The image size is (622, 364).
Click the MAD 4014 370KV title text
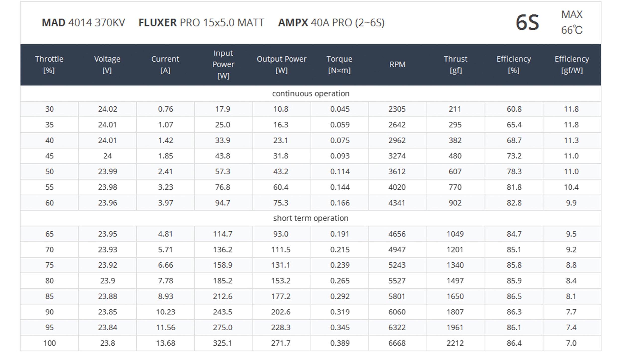point(83,23)
